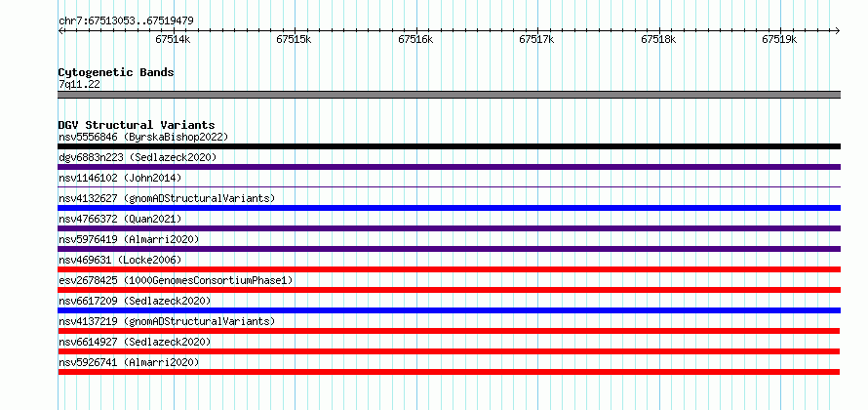
Task: Select the purple nsv5976419 variant bar
Action: pos(450,249)
